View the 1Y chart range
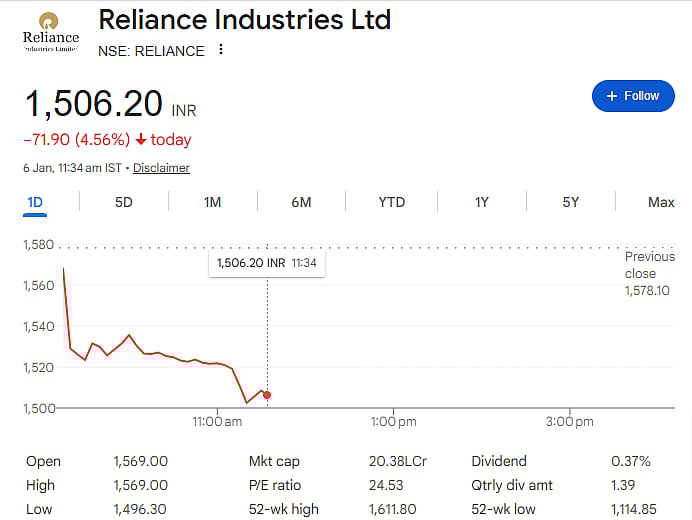Screen dimensions: 692x520 (481, 202)
